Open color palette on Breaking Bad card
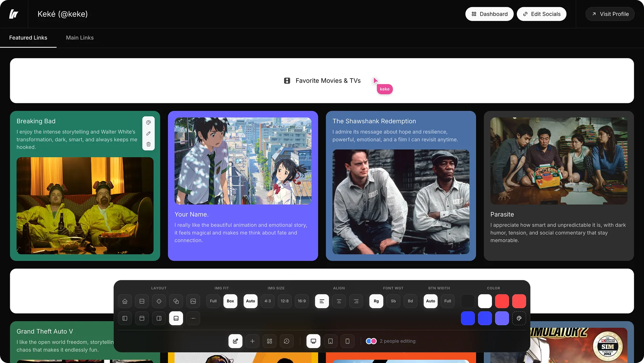644x363 pixels. tap(148, 123)
